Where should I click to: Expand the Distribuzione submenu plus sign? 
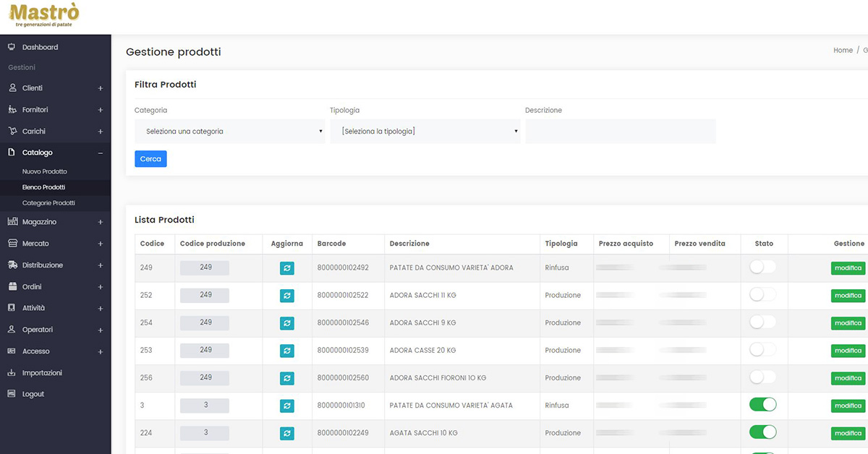pyautogui.click(x=101, y=265)
